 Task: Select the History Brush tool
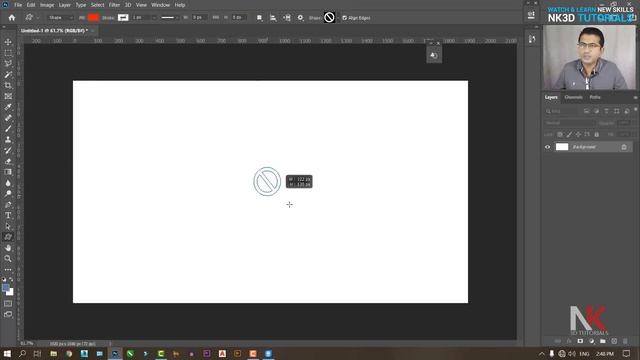(8, 150)
